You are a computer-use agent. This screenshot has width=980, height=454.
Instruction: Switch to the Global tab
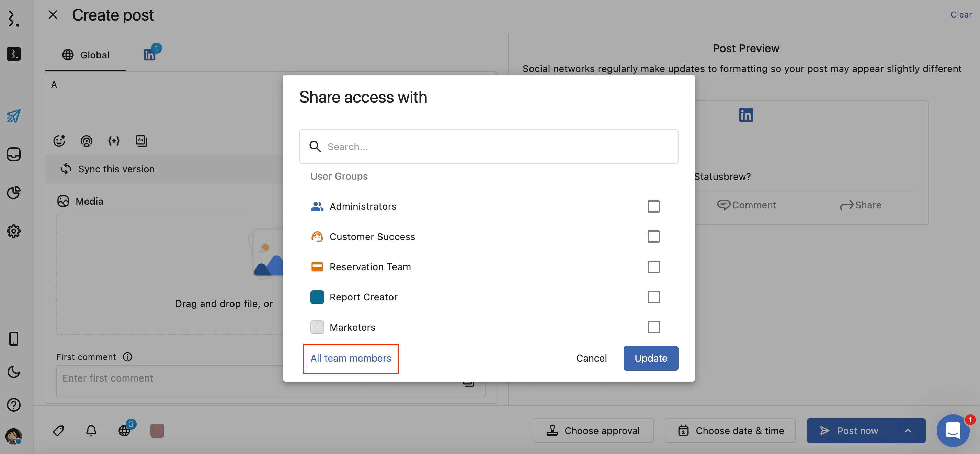pyautogui.click(x=86, y=55)
